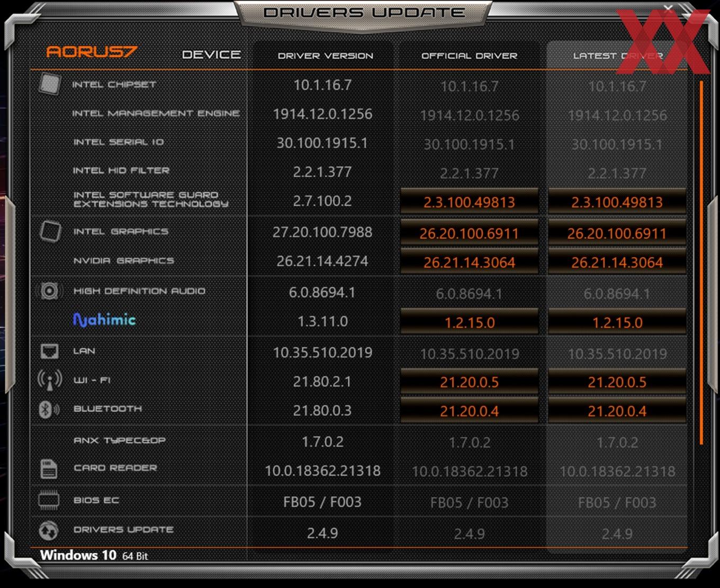Click the Drivers Update globe icon
Image resolution: width=720 pixels, height=588 pixels.
[49, 530]
